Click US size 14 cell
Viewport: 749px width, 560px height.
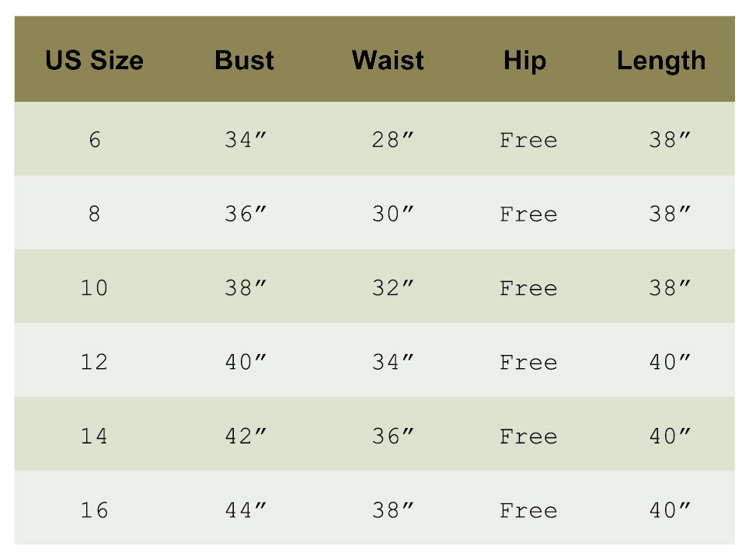coord(94,437)
